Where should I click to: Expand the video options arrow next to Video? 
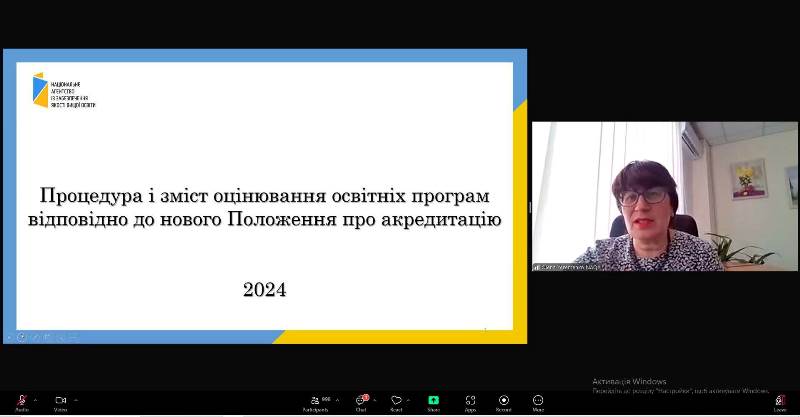[x=76, y=400]
